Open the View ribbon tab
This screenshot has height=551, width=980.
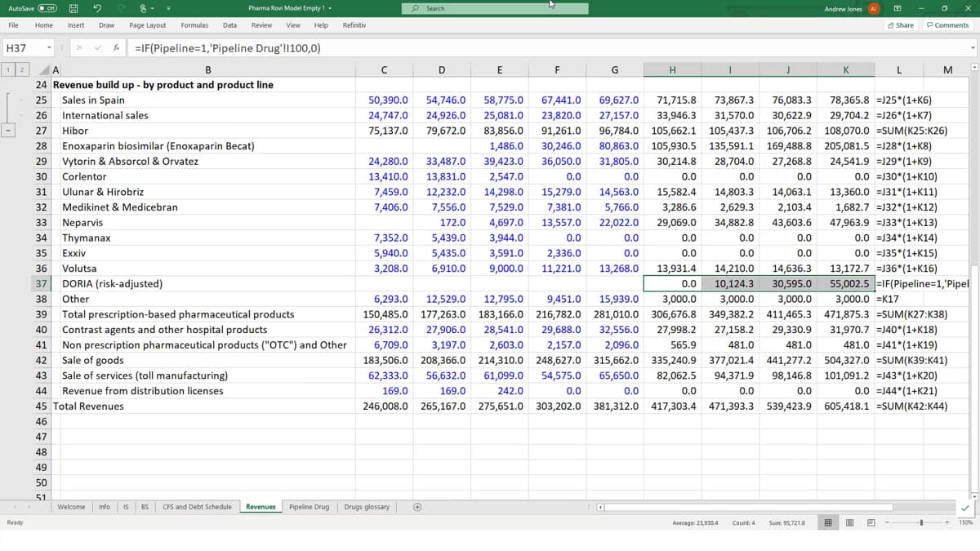point(293,25)
